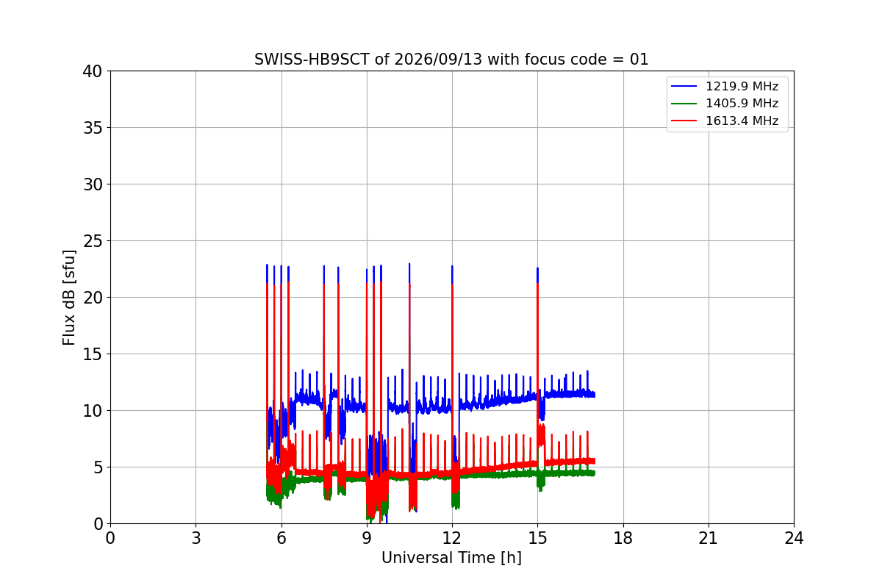Click x-axis tick label 18
The height and width of the screenshot is (588, 882).
(623, 538)
